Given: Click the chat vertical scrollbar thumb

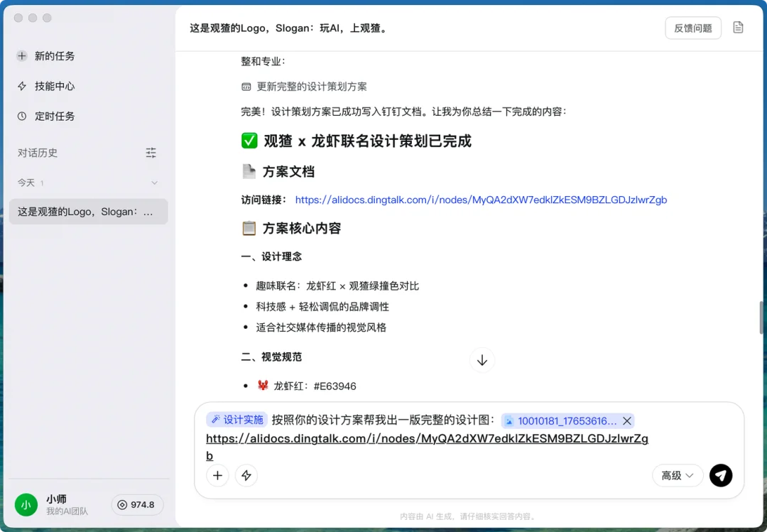Looking at the screenshot, I should (762, 317).
